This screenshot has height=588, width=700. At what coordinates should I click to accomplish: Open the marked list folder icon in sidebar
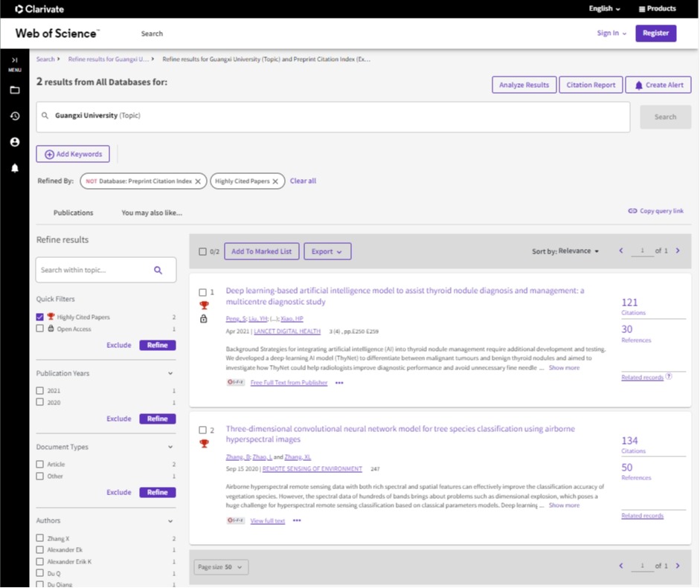point(14,90)
